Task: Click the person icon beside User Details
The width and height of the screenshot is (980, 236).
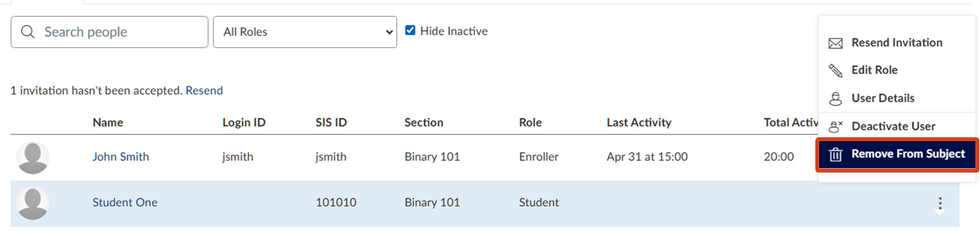Action: click(x=836, y=99)
